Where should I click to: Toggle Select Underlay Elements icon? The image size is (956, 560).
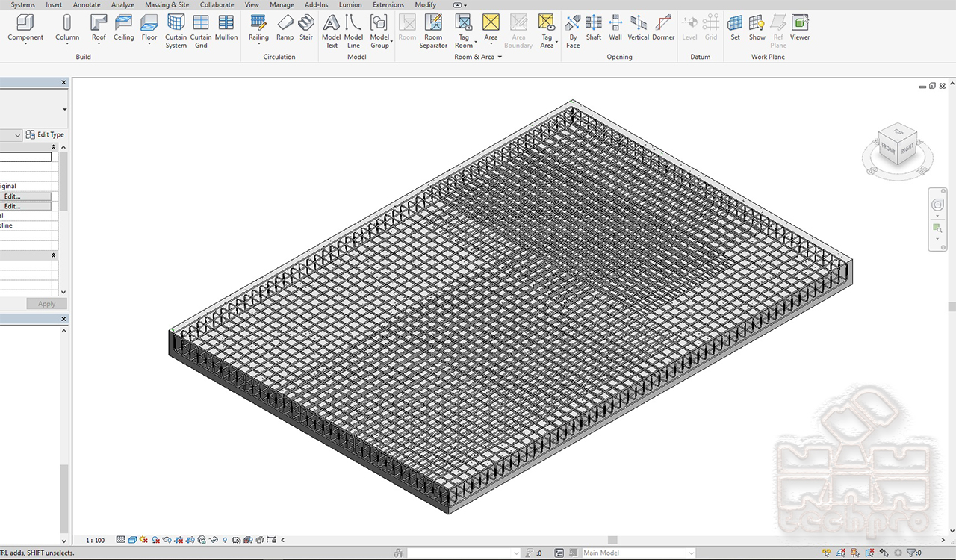840,553
